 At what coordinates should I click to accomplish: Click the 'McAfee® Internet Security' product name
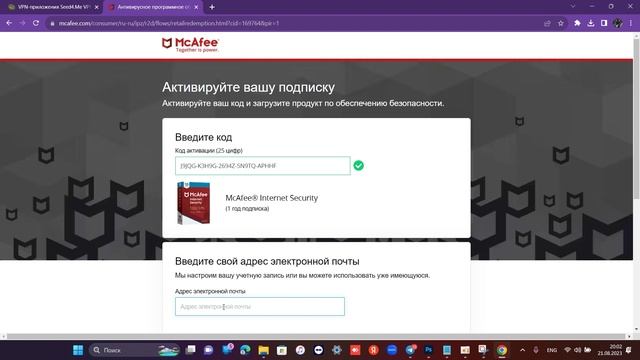[271, 198]
